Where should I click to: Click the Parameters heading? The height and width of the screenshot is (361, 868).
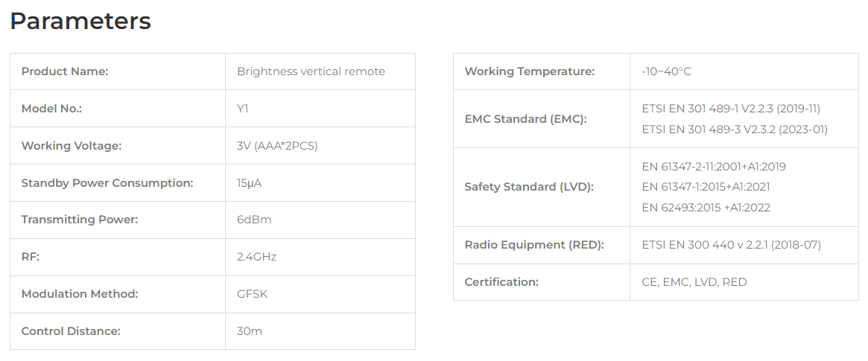click(80, 21)
